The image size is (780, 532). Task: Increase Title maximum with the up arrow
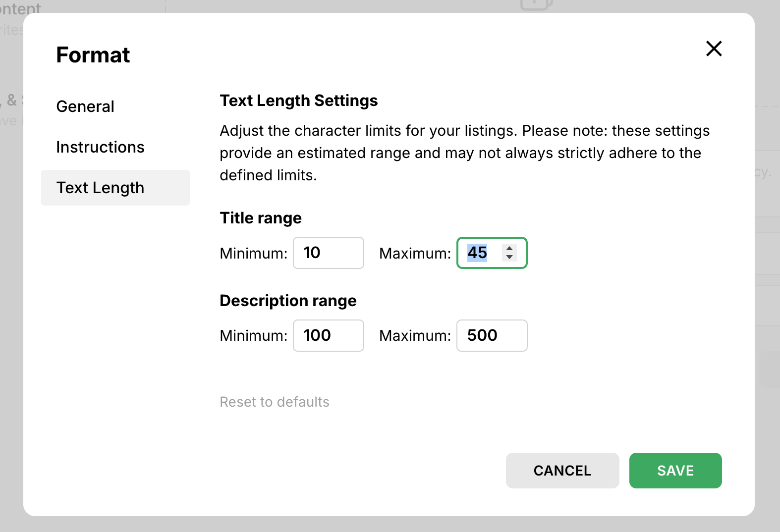coord(509,249)
